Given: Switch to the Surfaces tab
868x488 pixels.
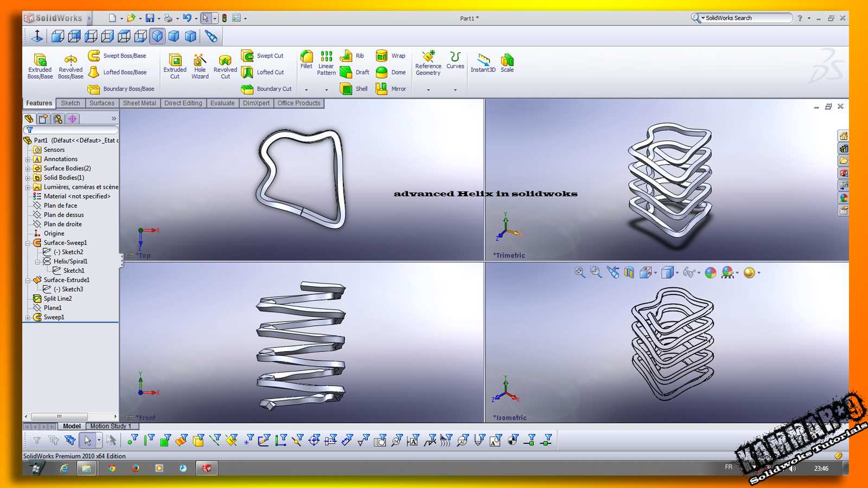Looking at the screenshot, I should point(102,103).
